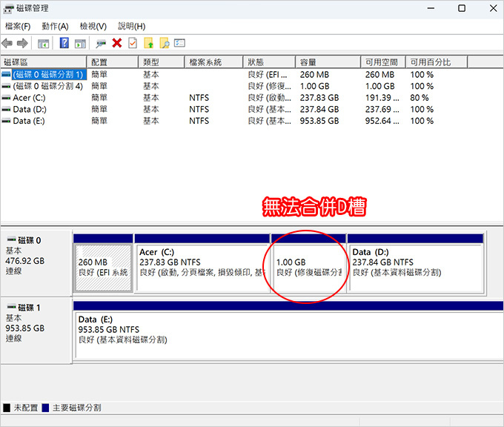
Task: Open the 檢視(V) menu
Action: coord(93,26)
